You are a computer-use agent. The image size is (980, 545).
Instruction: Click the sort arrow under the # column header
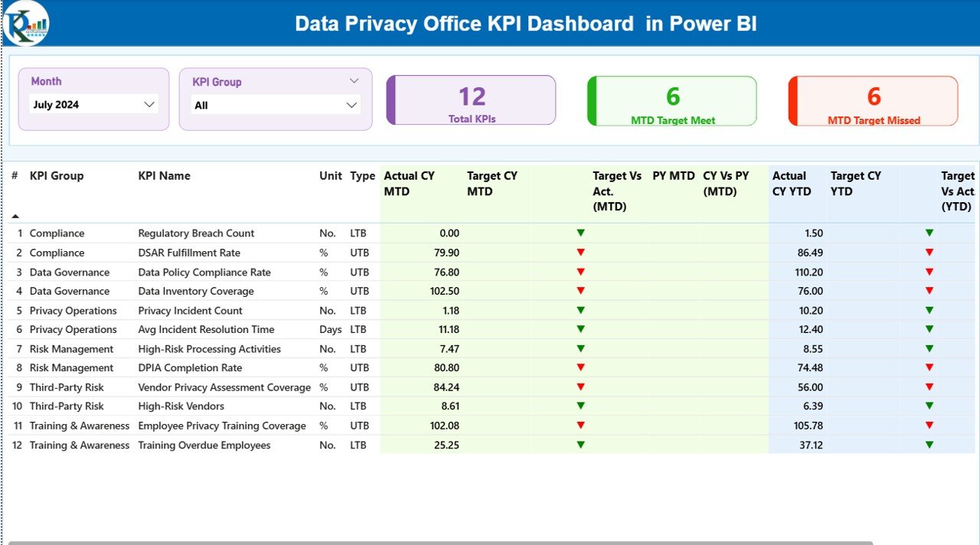(x=14, y=217)
